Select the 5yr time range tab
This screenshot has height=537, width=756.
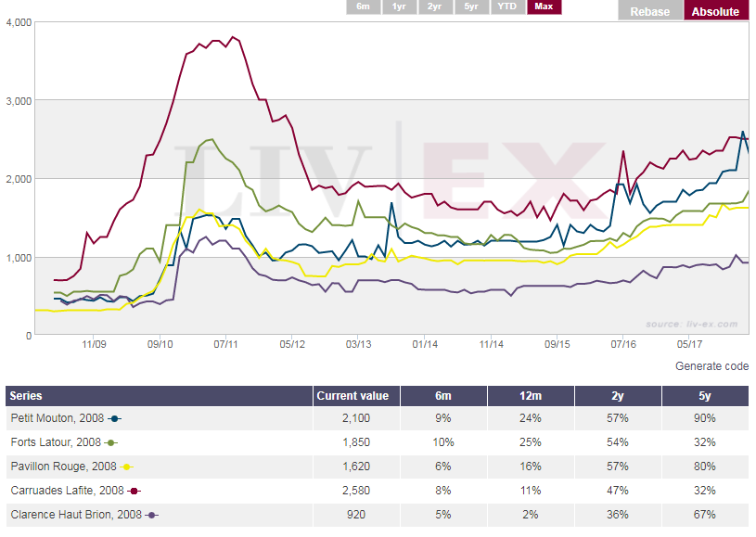[471, 6]
